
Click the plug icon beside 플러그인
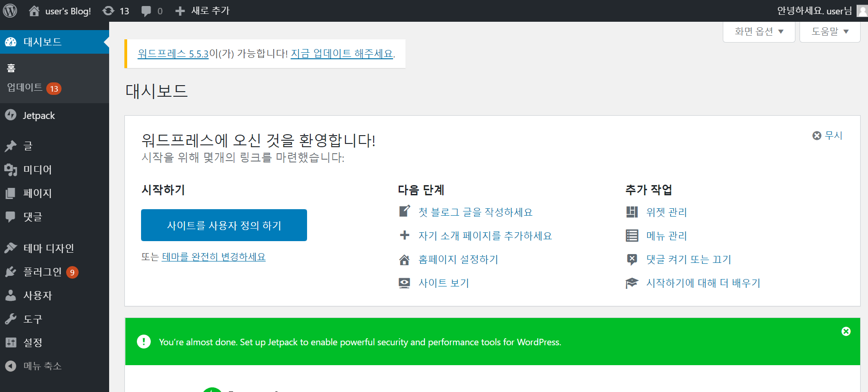[x=11, y=272]
